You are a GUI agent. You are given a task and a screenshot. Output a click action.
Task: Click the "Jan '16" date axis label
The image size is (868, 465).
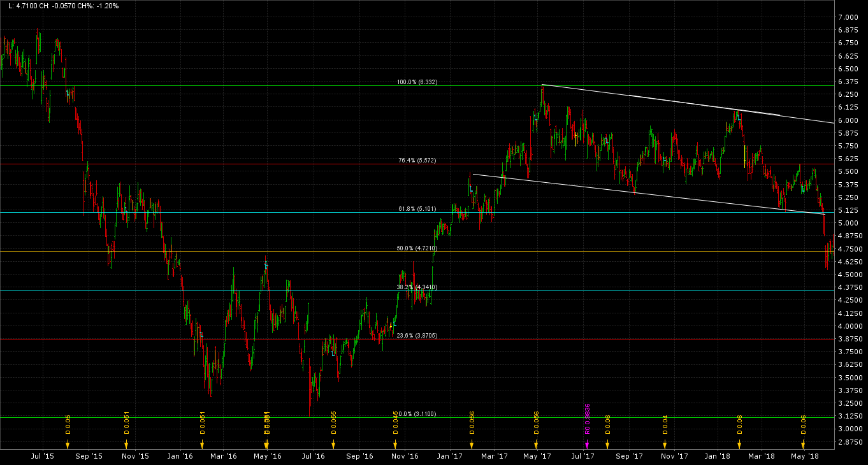(x=180, y=456)
